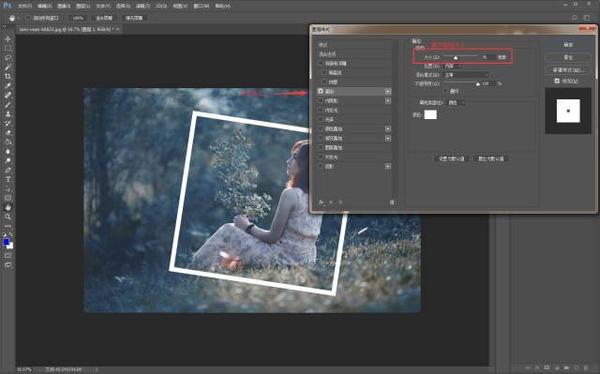Viewport: 600px width, 374px height.
Task: Click the stroke Opacity slider handle
Action: click(478, 84)
